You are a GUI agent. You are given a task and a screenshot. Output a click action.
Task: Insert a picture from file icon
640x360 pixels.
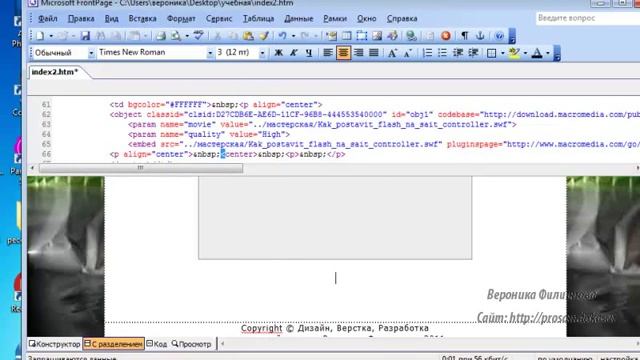coord(377,36)
